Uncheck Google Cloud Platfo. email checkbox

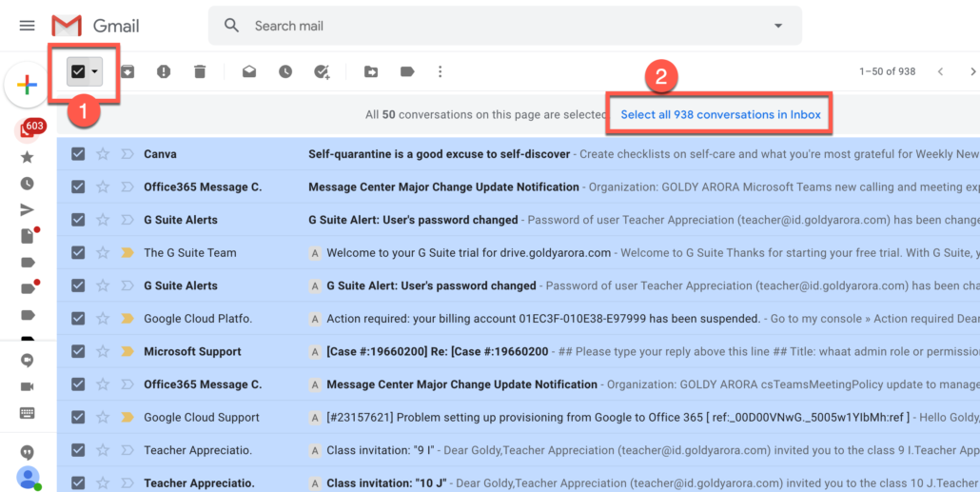[x=78, y=318]
